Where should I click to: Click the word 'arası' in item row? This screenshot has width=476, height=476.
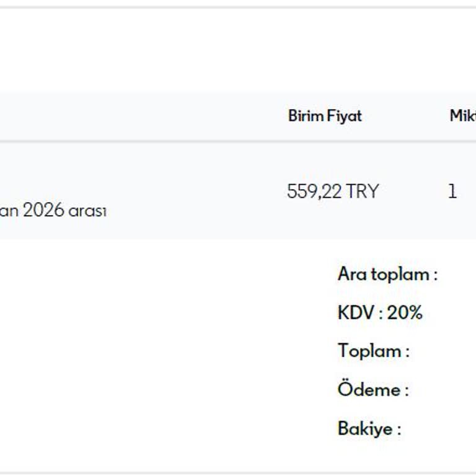tap(88, 211)
